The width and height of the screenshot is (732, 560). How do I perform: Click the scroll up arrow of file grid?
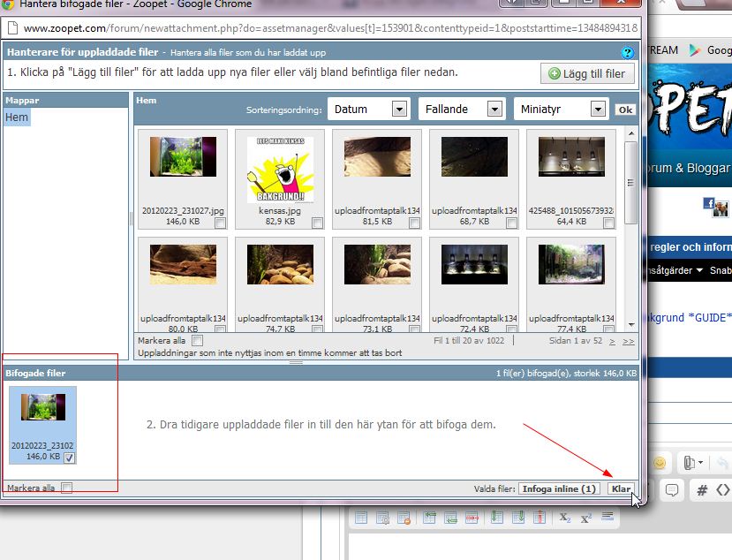point(631,133)
